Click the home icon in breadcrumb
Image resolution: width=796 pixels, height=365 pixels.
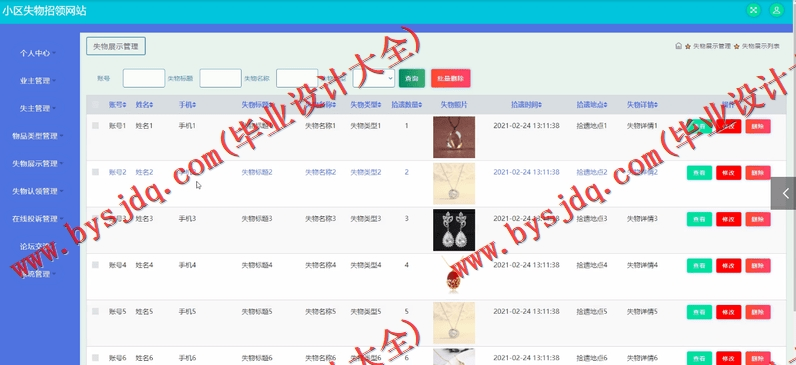click(678, 46)
